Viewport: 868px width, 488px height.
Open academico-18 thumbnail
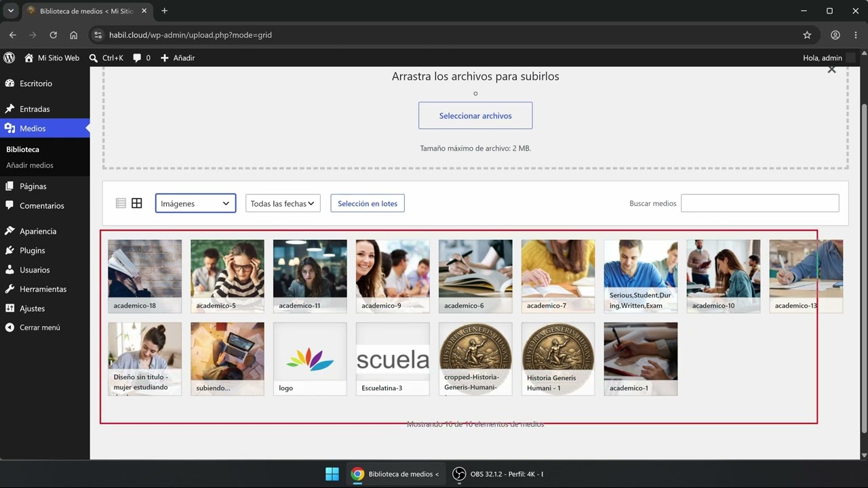pyautogui.click(x=144, y=276)
